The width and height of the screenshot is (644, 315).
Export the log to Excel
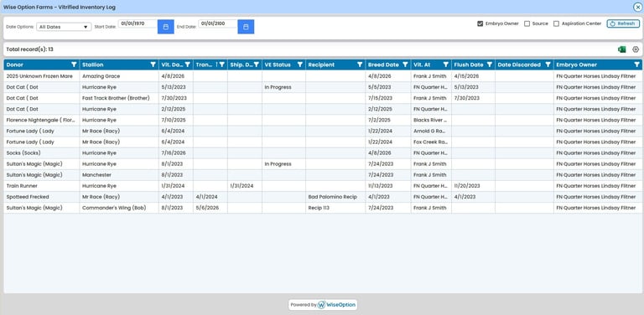622,49
